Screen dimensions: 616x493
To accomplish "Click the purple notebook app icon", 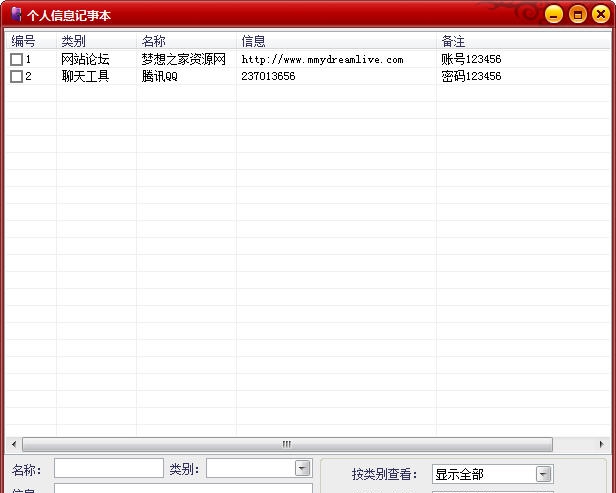I will pyautogui.click(x=16, y=14).
